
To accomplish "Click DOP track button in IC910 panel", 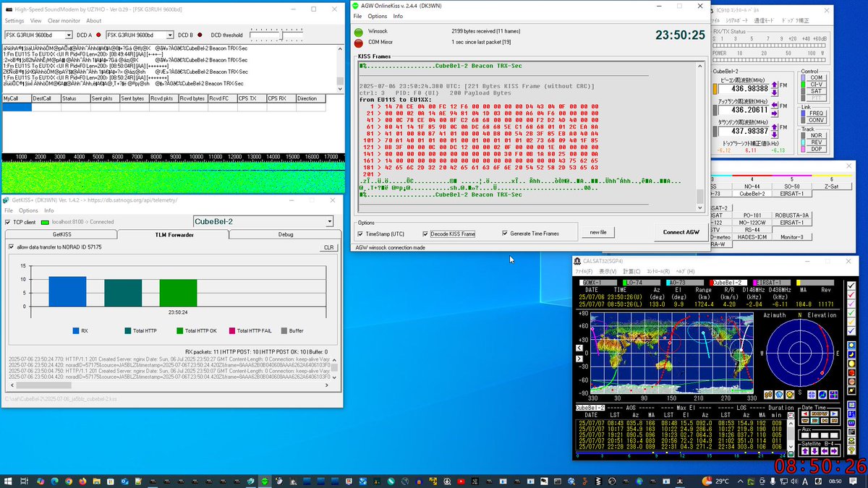I will [x=817, y=149].
